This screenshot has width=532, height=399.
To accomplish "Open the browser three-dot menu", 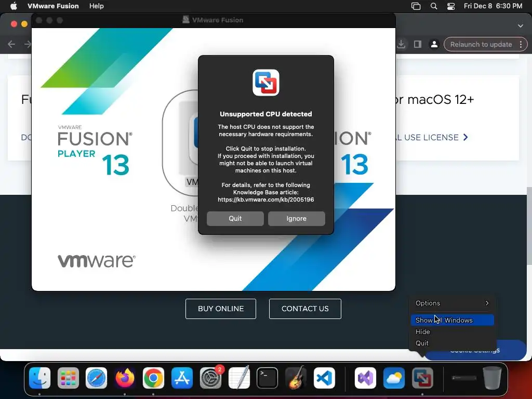I will [x=521, y=44].
